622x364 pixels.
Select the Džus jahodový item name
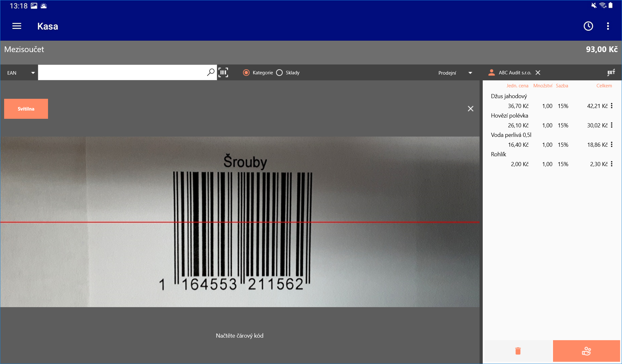coord(509,96)
